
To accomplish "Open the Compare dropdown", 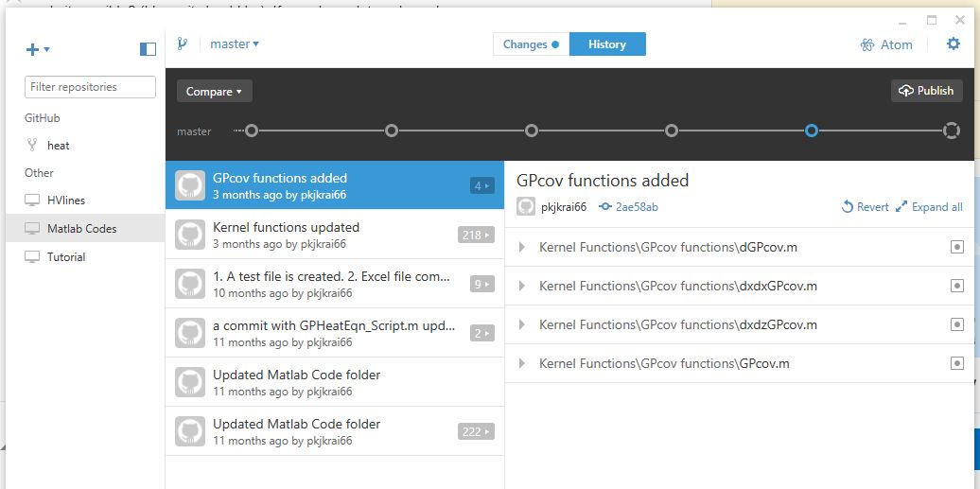I will (x=215, y=92).
